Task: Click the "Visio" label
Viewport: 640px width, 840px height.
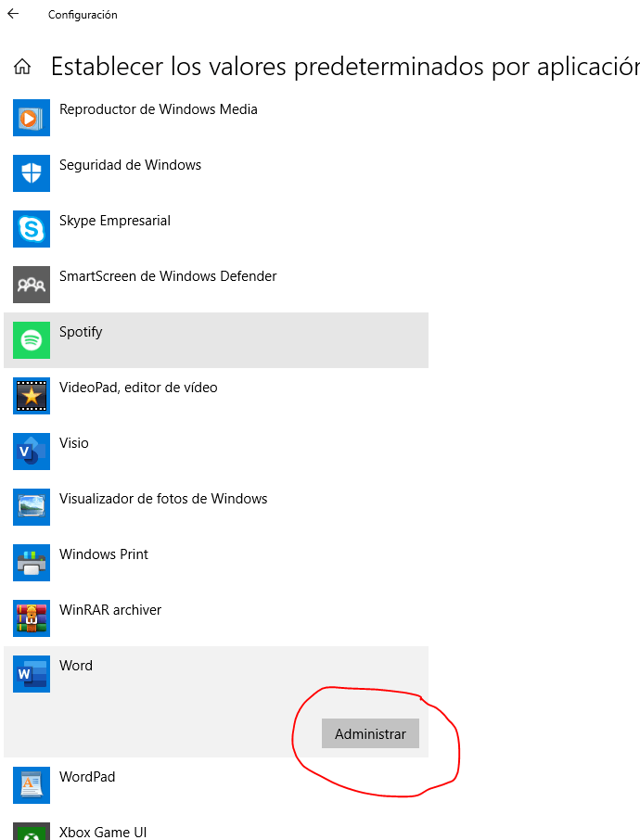Action: pos(74,443)
